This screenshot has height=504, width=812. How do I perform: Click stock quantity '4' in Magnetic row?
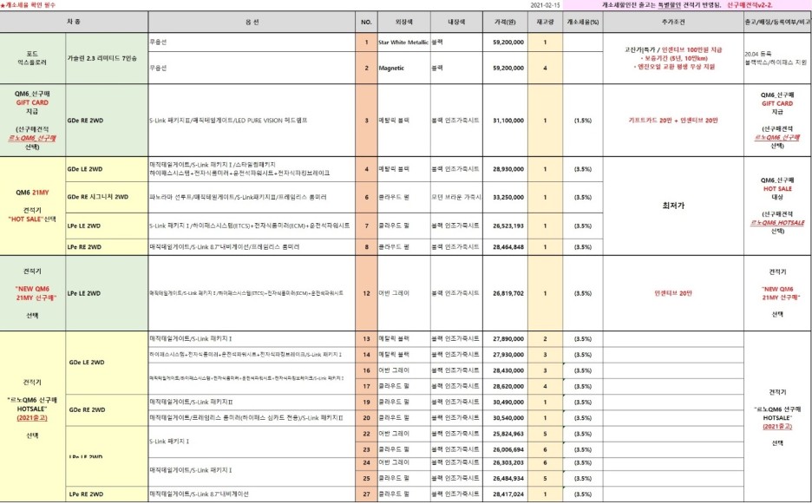[546, 68]
